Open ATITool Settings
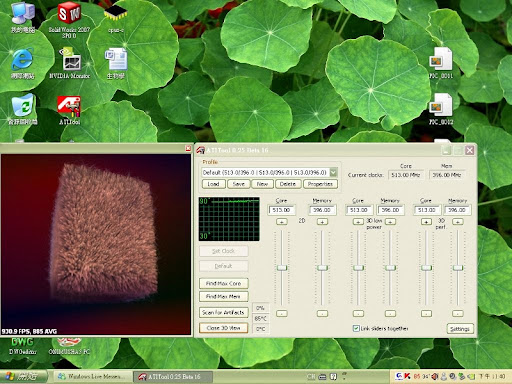 [460, 329]
